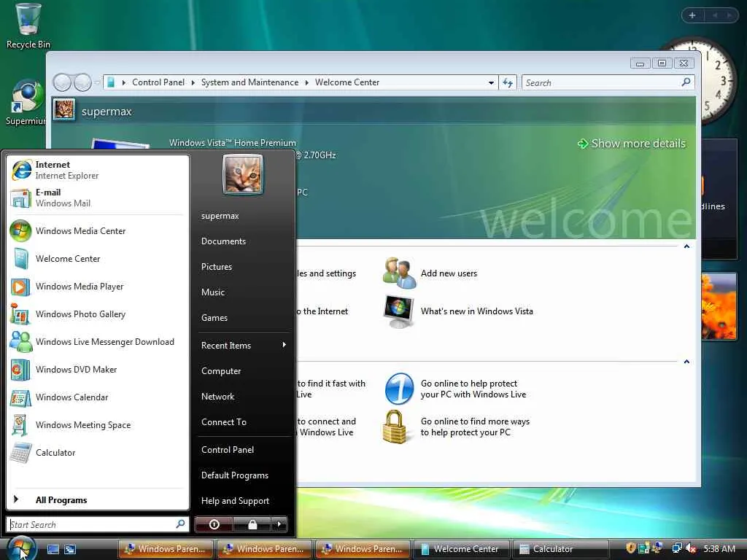Open Windows Calendar

coord(98,397)
